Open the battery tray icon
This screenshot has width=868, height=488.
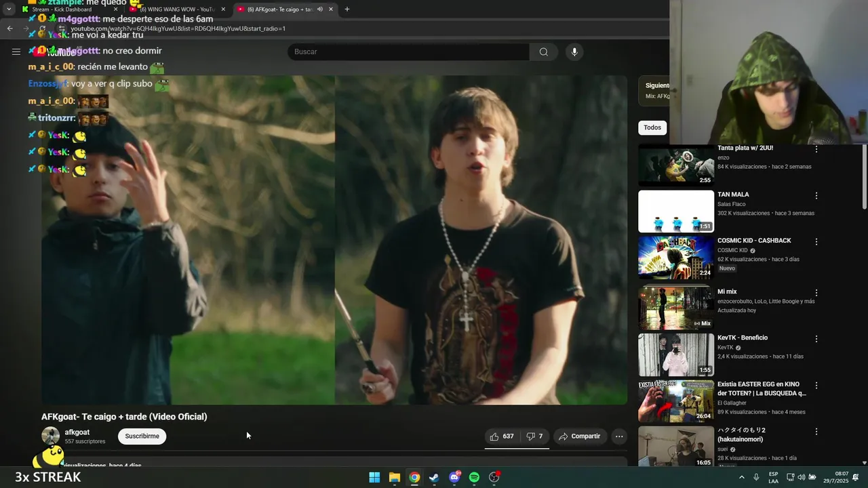pos(812,477)
